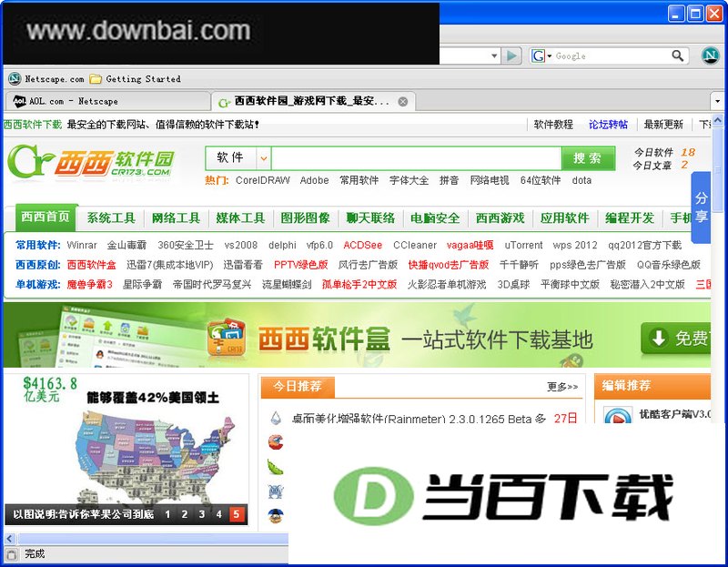Click the blue creature app icon

276,491
